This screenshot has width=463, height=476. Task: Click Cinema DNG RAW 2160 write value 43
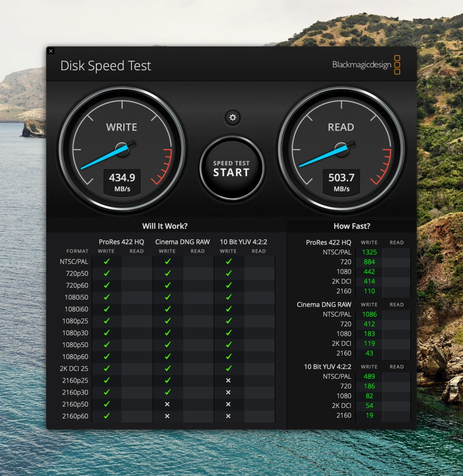pyautogui.click(x=369, y=353)
